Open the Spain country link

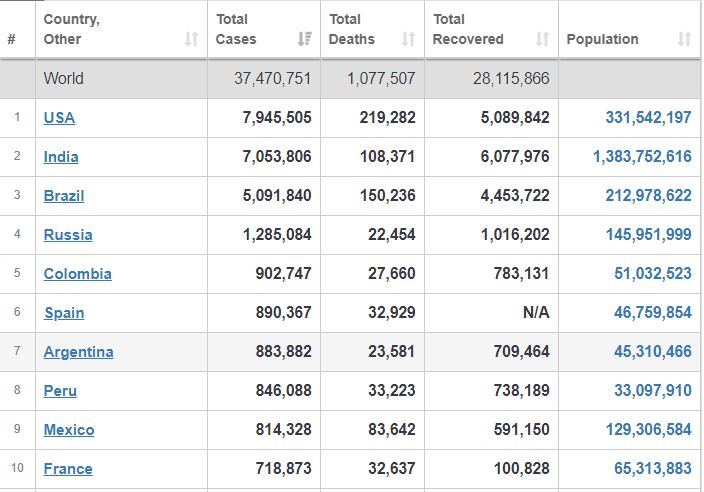pos(64,313)
